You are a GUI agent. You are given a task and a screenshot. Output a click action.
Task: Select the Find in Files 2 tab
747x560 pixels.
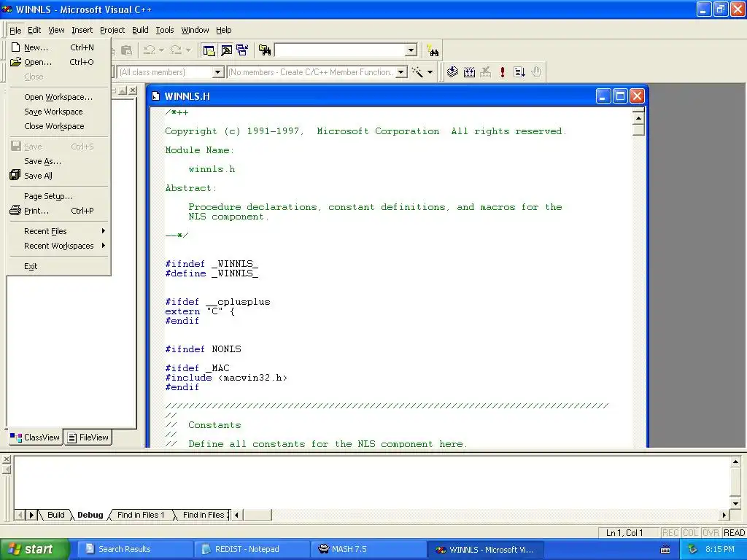pos(204,515)
